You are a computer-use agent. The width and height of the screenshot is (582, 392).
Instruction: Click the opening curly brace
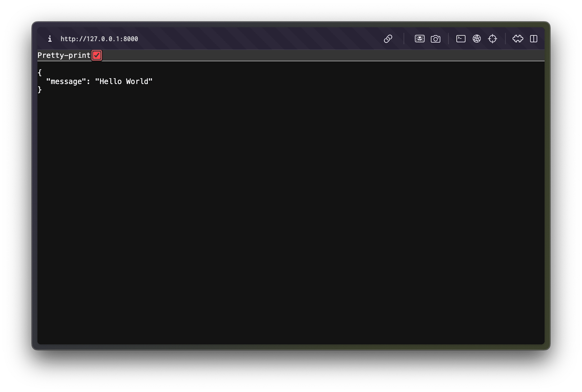(x=40, y=73)
